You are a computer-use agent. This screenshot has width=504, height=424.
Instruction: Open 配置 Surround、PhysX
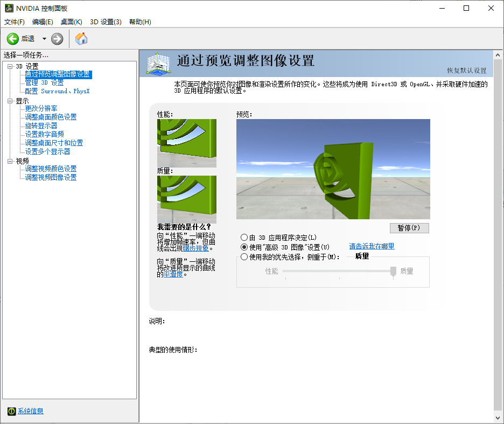point(57,92)
